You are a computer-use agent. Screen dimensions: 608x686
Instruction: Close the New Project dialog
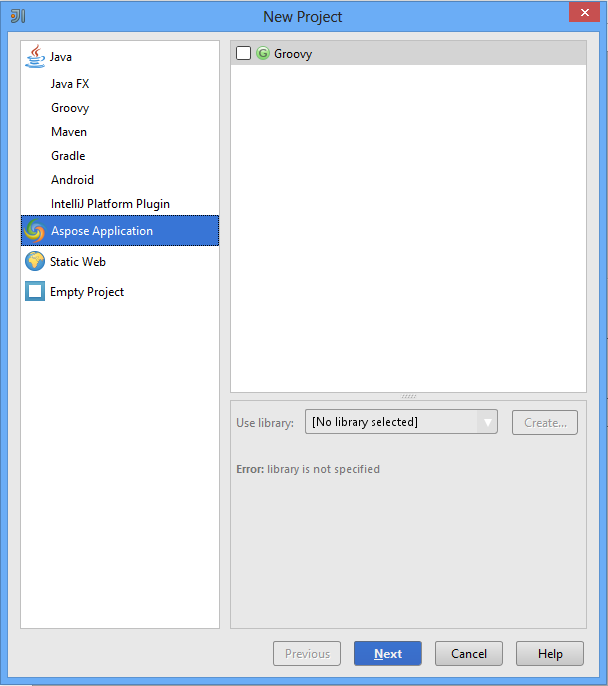[584, 12]
